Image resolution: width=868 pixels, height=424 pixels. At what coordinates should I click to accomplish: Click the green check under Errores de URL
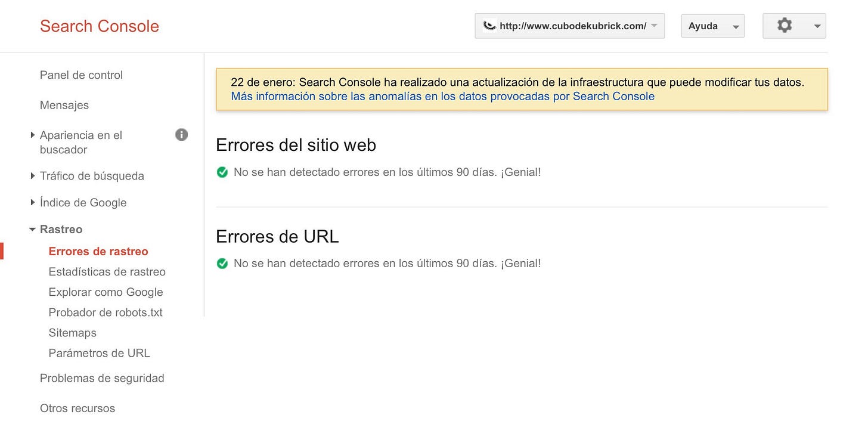point(222,263)
